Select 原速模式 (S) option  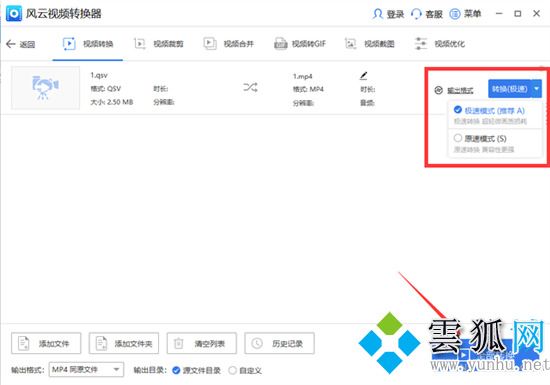click(x=495, y=143)
